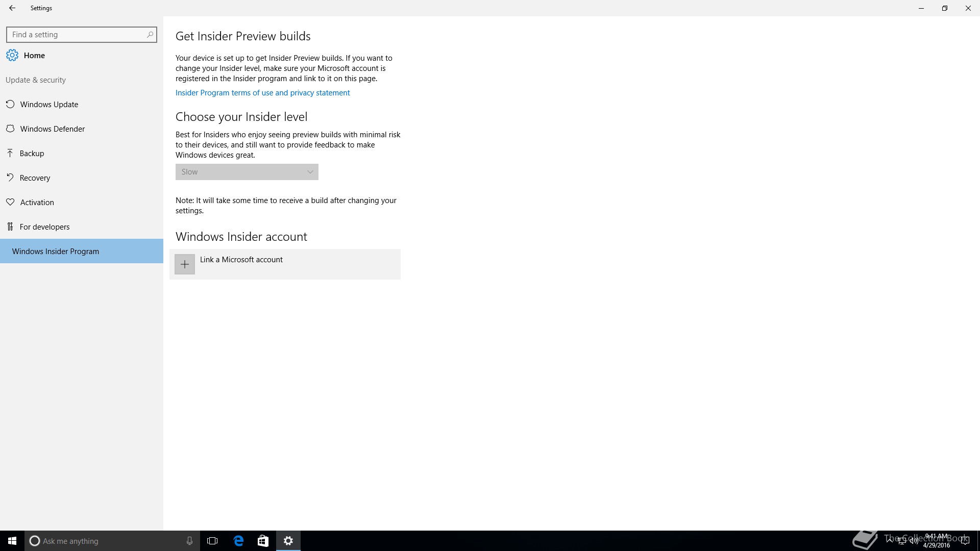Click the Get Insider Preview builds heading
The height and width of the screenshot is (551, 980).
(x=243, y=36)
